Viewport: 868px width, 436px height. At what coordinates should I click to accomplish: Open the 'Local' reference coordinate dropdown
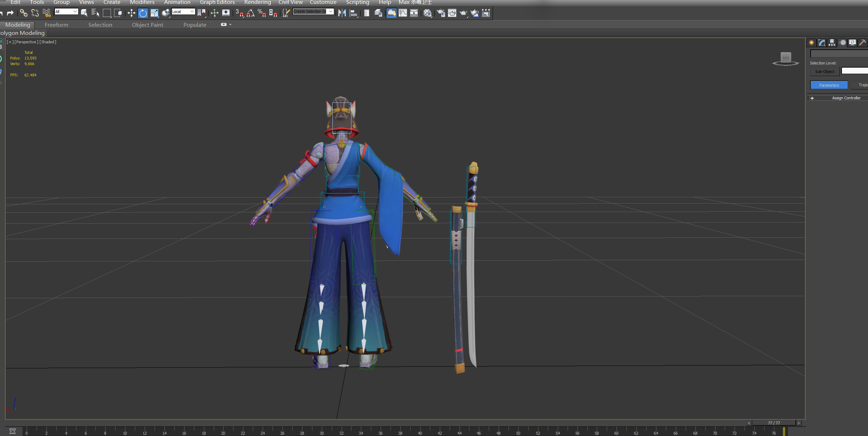point(183,12)
